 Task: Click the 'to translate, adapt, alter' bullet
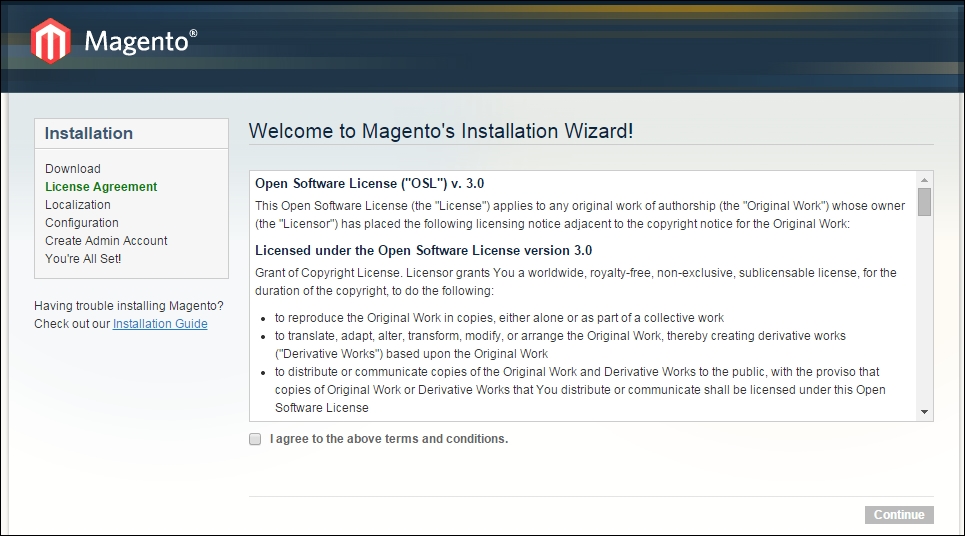tap(560, 345)
